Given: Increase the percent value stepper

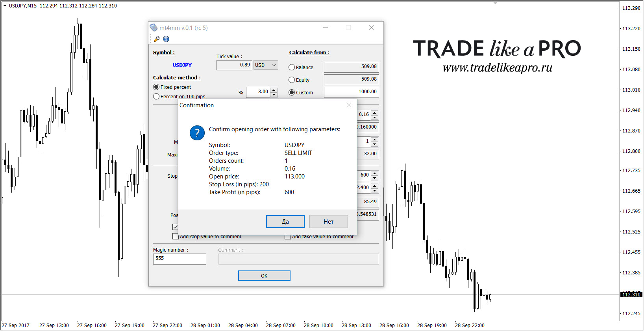Looking at the screenshot, I should tap(274, 90).
